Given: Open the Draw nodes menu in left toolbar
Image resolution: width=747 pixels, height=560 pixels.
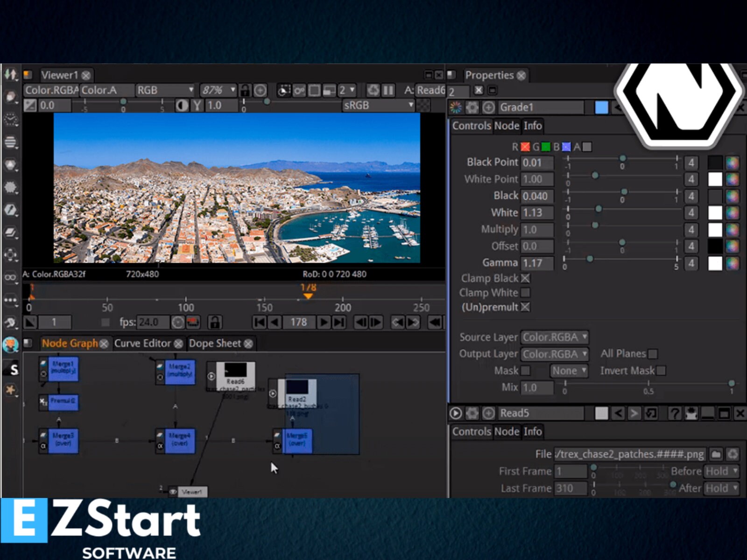Looking at the screenshot, I should click(x=10, y=96).
